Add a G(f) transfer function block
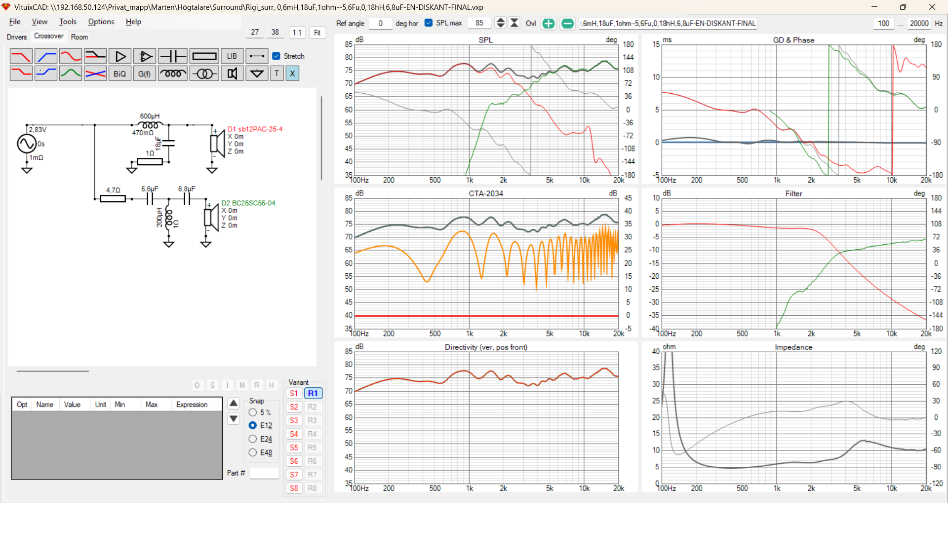The height and width of the screenshot is (560, 948). [x=145, y=74]
